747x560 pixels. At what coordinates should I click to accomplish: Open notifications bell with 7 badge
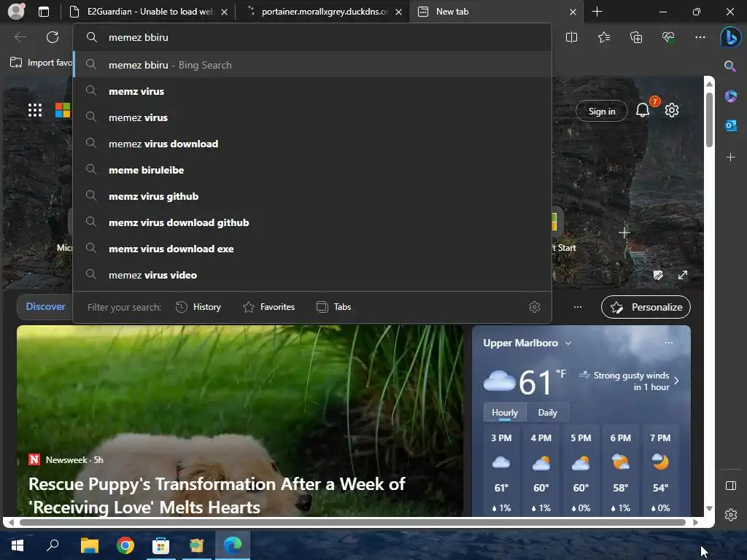click(643, 109)
